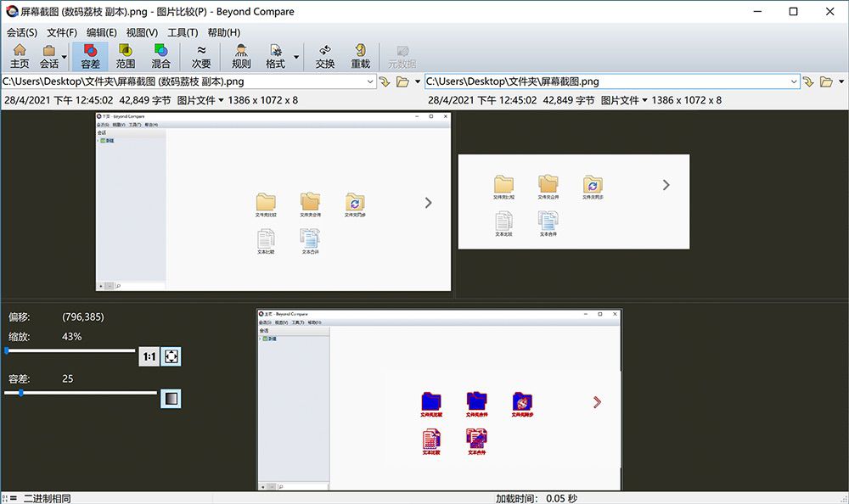Expand the right file path dropdown
This screenshot has height=504, width=849.
[x=794, y=81]
